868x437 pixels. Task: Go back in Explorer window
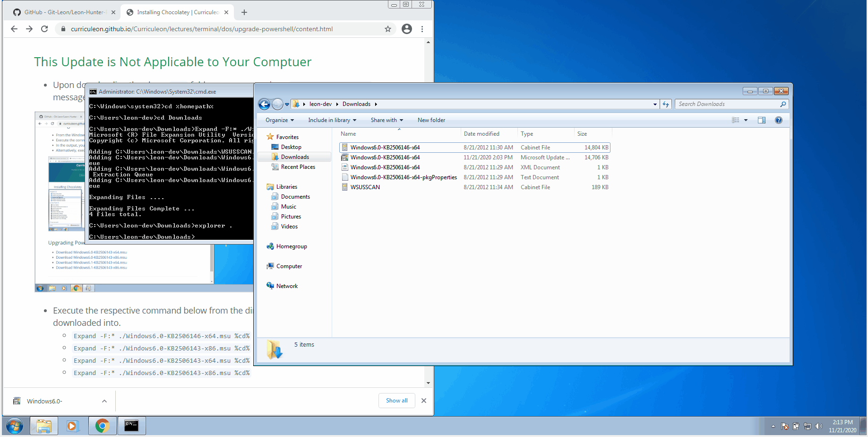tap(264, 104)
